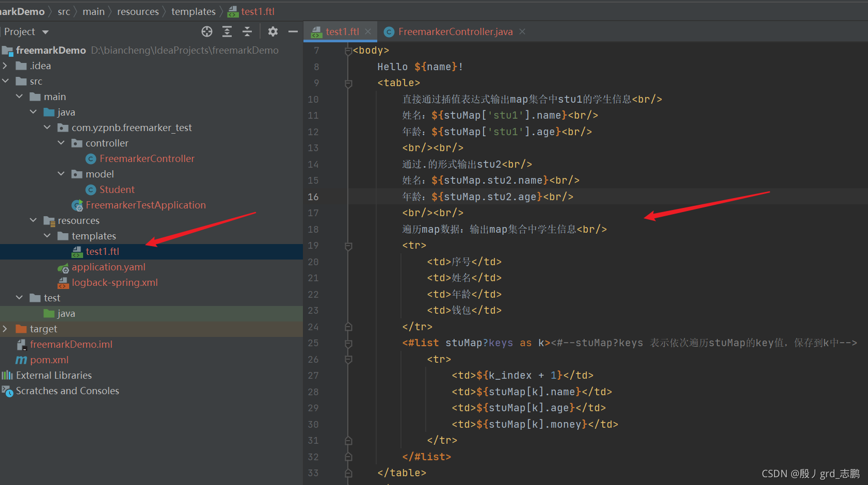The image size is (868, 485).
Task: Click 'resources' in the breadcrumb path
Action: (138, 11)
